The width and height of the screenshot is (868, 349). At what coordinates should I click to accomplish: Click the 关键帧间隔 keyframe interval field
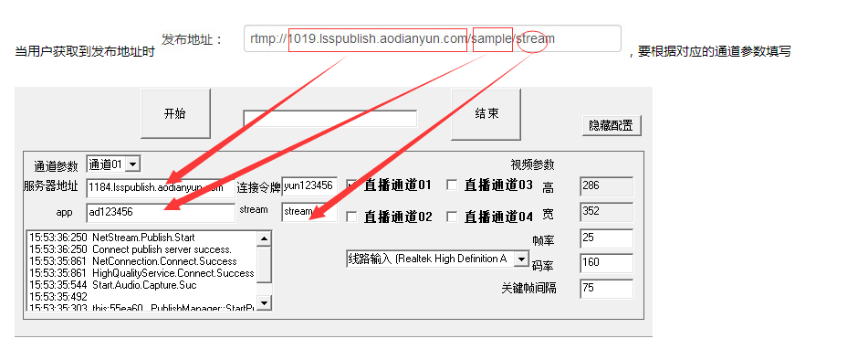click(x=607, y=289)
